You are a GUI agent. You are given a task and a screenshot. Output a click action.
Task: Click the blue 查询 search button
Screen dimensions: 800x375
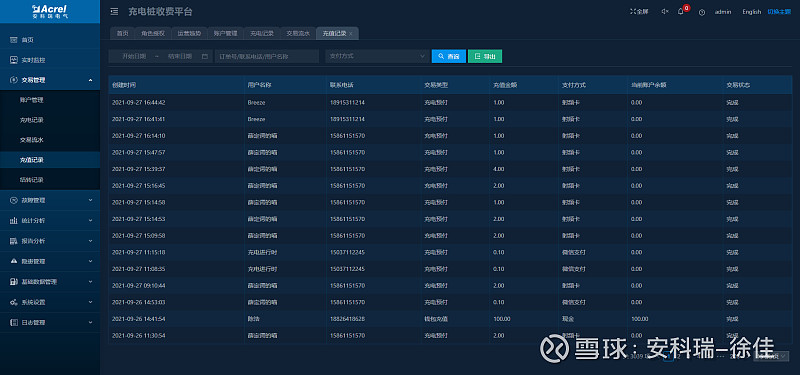448,56
